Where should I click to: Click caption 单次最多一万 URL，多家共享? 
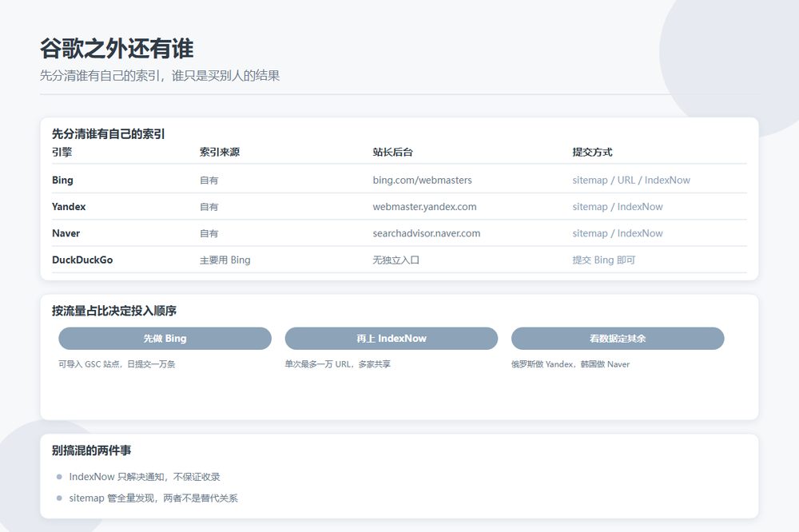point(338,363)
